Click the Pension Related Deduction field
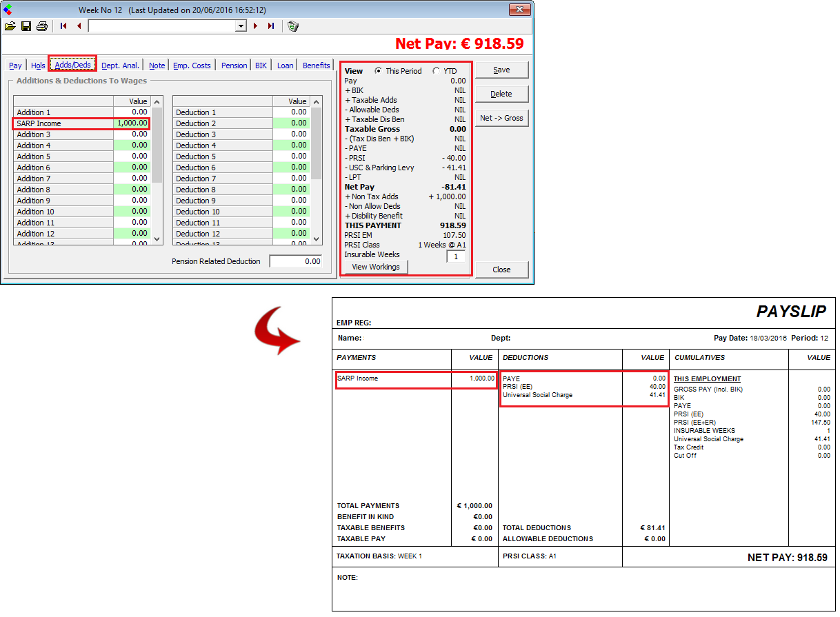This screenshot has height=617, width=840. (x=295, y=261)
